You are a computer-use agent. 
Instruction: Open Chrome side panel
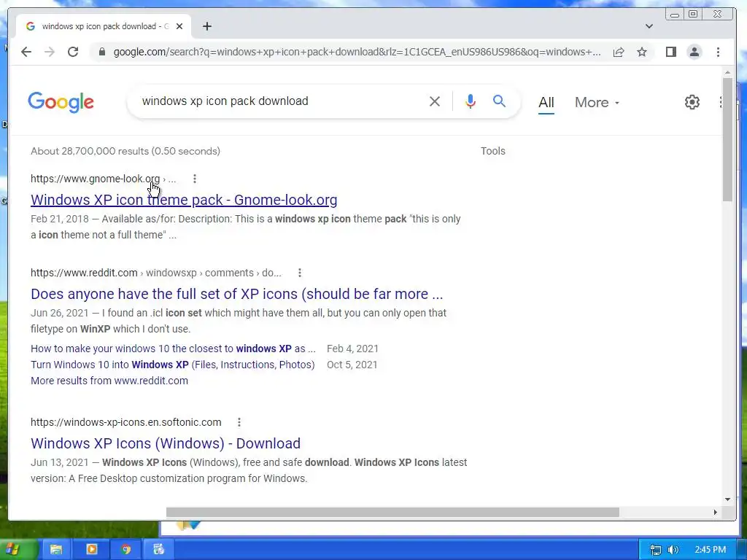671,52
